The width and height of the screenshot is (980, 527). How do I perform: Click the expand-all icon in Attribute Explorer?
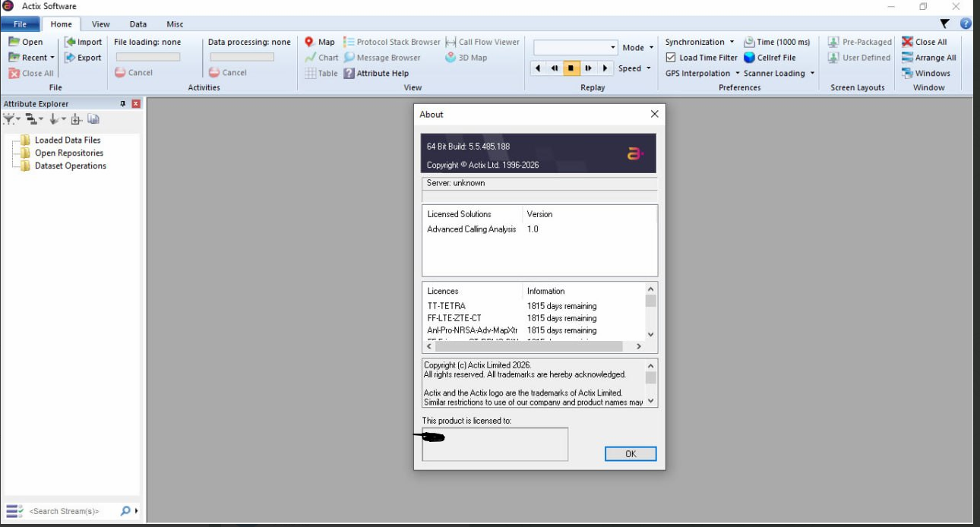pyautogui.click(x=76, y=119)
